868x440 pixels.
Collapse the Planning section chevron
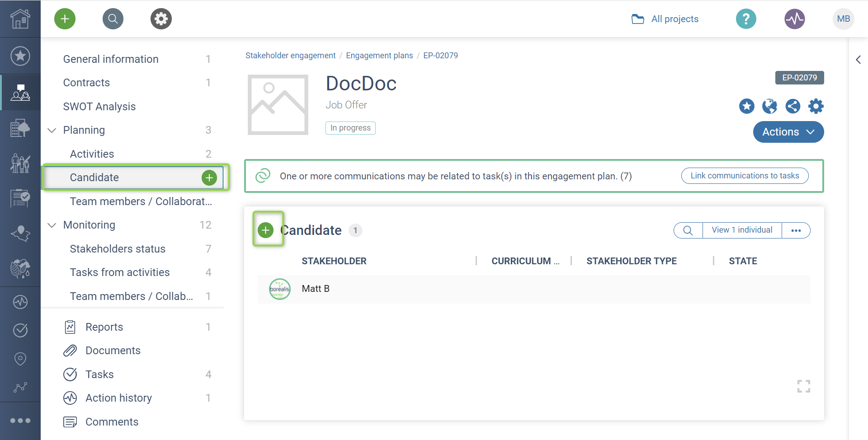52,130
